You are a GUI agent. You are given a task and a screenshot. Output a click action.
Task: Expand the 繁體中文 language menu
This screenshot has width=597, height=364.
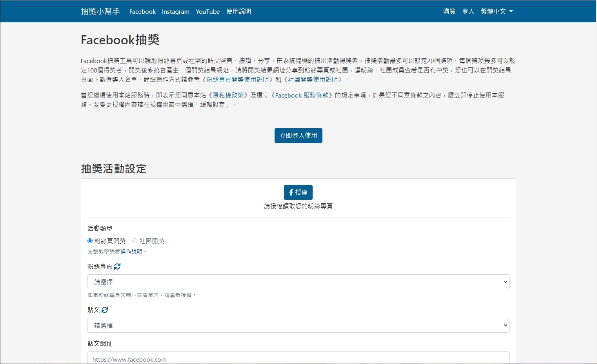click(497, 11)
